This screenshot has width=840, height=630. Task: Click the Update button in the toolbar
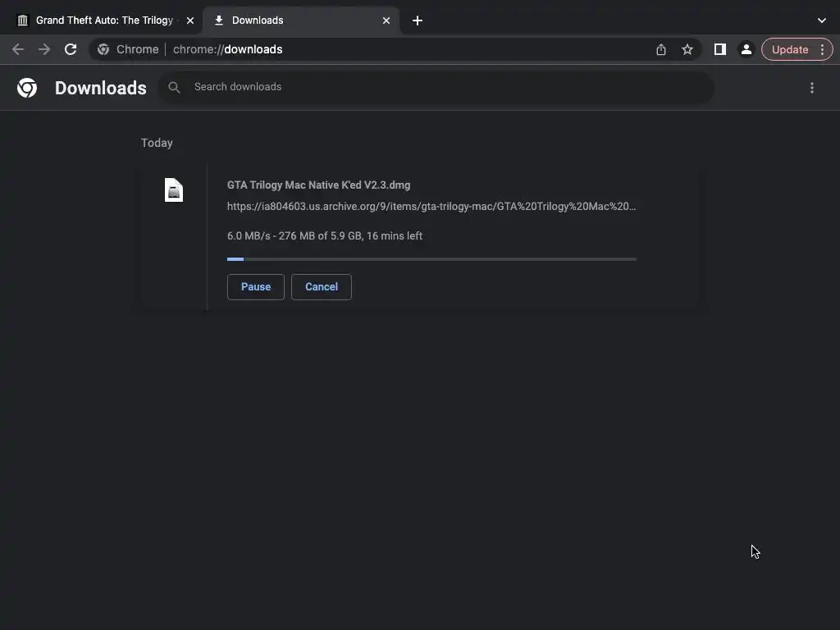pyautogui.click(x=790, y=49)
